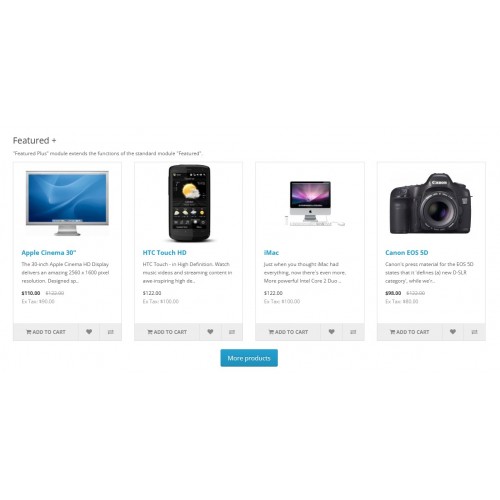
Task: Add iMac to cart
Action: [288, 332]
